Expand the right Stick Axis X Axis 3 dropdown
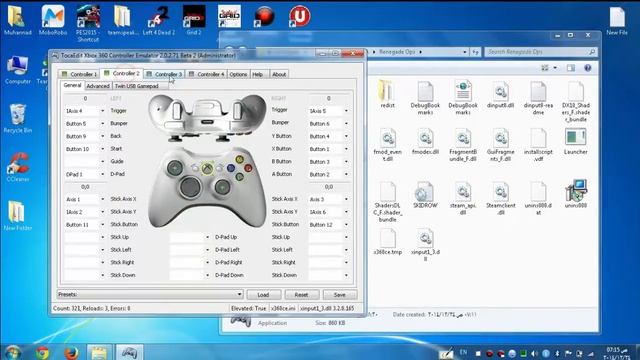The image size is (640, 360). click(346, 199)
